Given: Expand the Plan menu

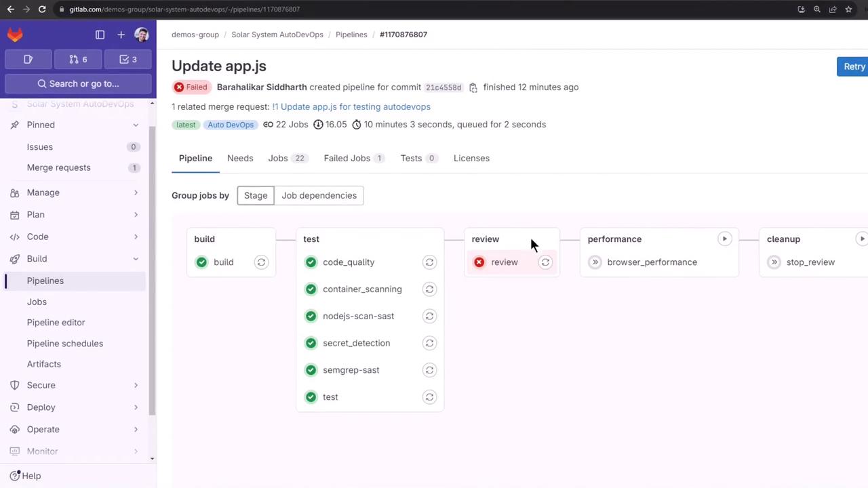Looking at the screenshot, I should coord(75,215).
